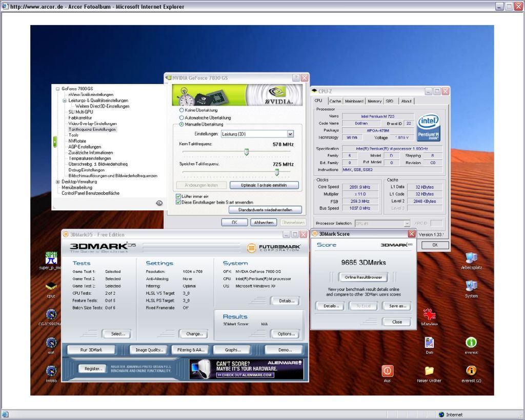This screenshot has width=525, height=420.
Task: Click the green side tab of the NVIDIA tree panel
Action: 55,142
